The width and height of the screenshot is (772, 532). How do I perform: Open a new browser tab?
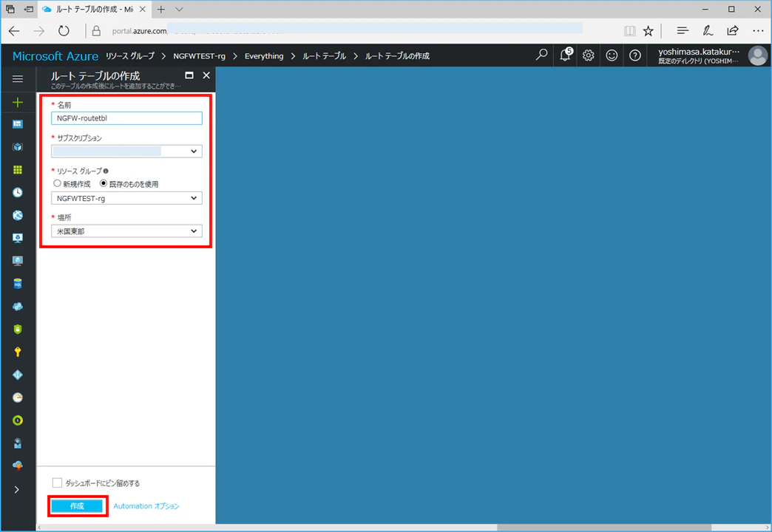[x=161, y=10]
